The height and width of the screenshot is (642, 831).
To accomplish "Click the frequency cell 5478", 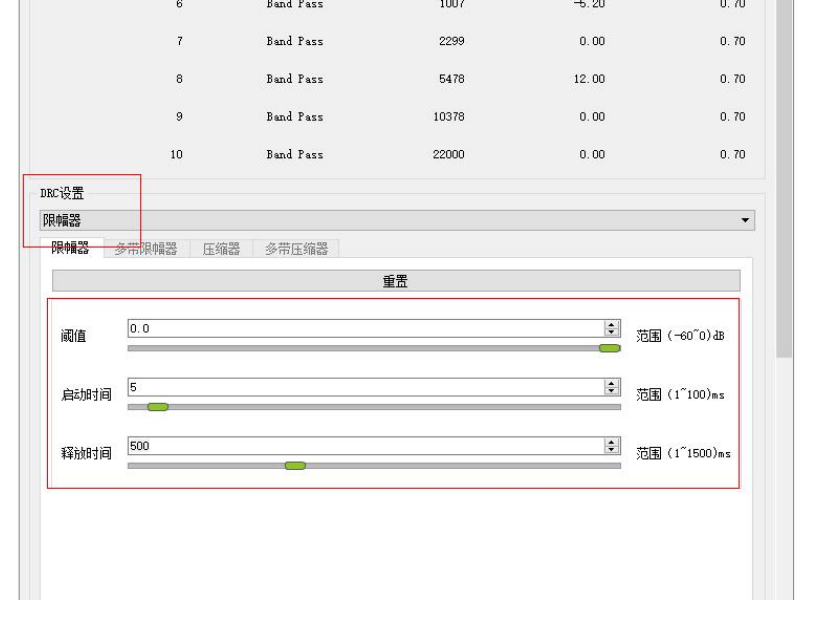I will 452,79.
